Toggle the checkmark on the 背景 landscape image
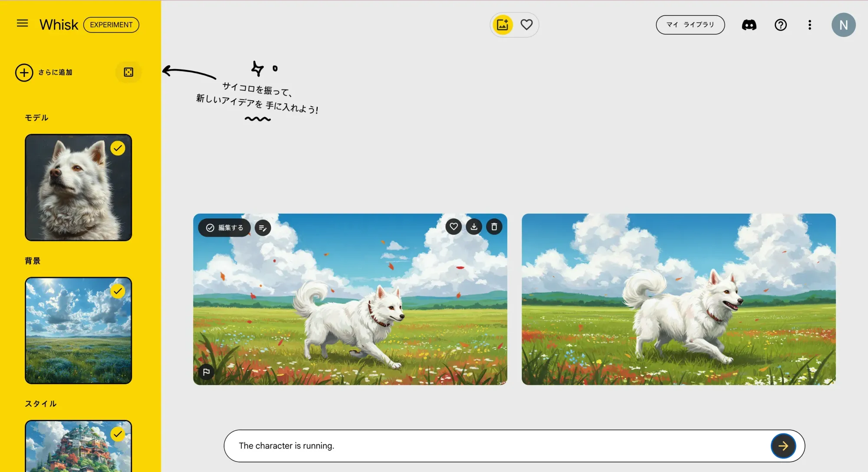The image size is (868, 472). 118,291
